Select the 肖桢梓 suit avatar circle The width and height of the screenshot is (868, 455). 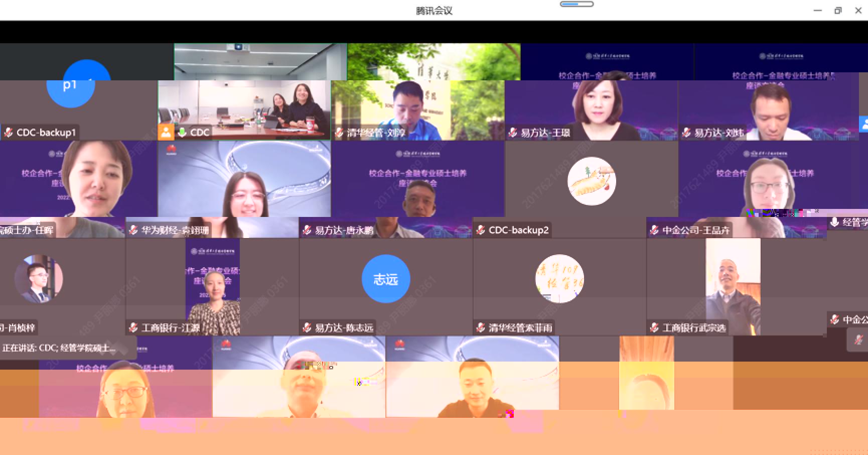(x=39, y=279)
